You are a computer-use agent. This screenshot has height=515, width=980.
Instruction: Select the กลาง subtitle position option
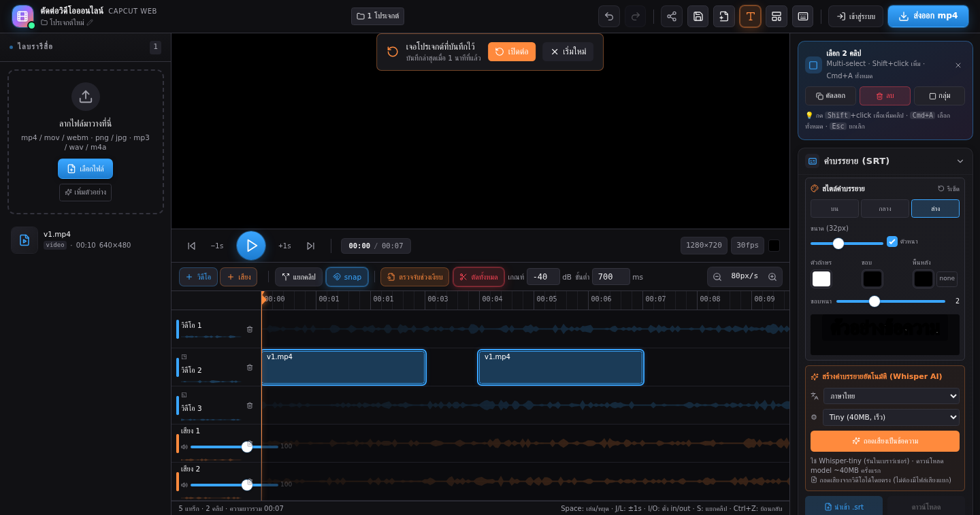885,209
